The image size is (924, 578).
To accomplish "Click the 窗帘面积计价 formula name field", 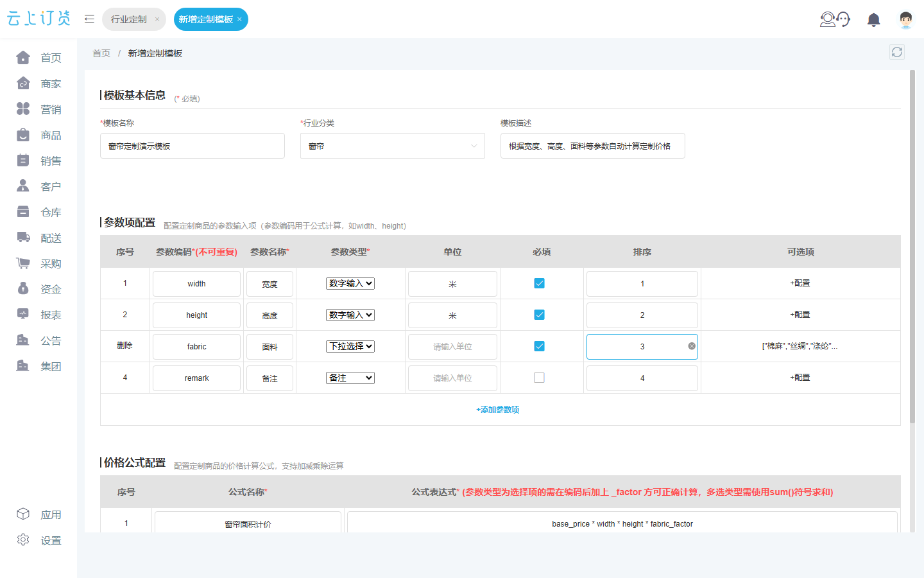I will click(x=248, y=523).
